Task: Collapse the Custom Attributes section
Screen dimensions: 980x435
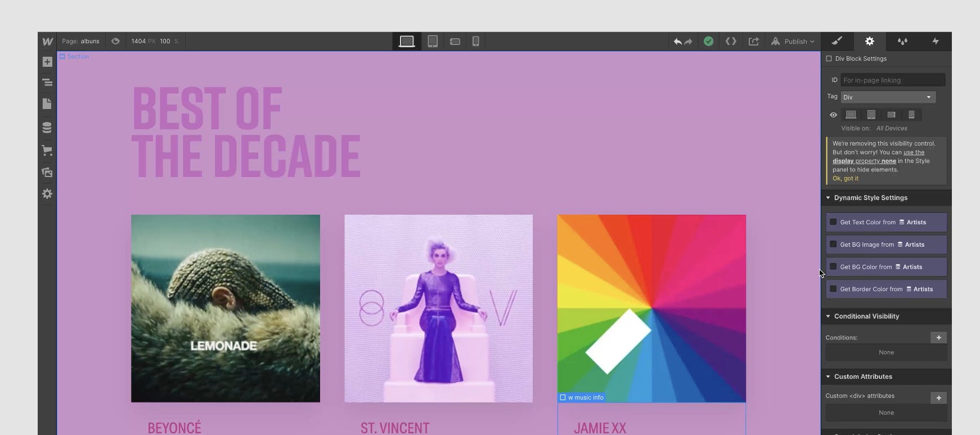Action: tap(828, 377)
